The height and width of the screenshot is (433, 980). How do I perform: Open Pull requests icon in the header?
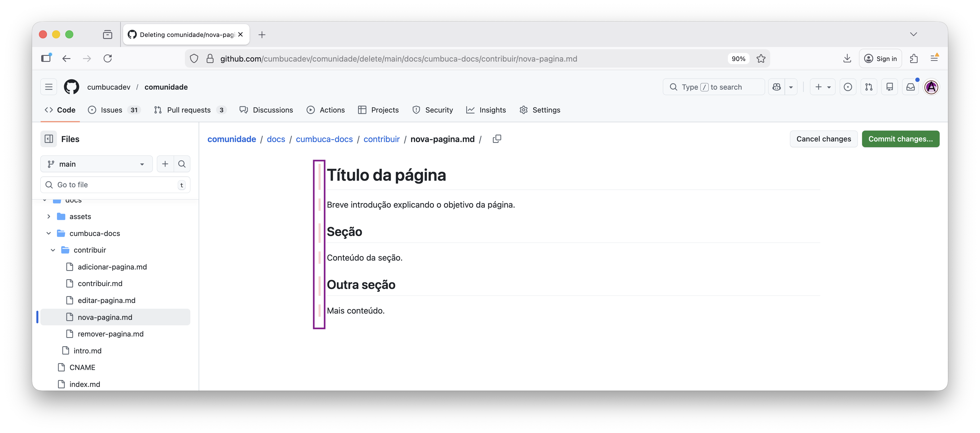coord(869,87)
